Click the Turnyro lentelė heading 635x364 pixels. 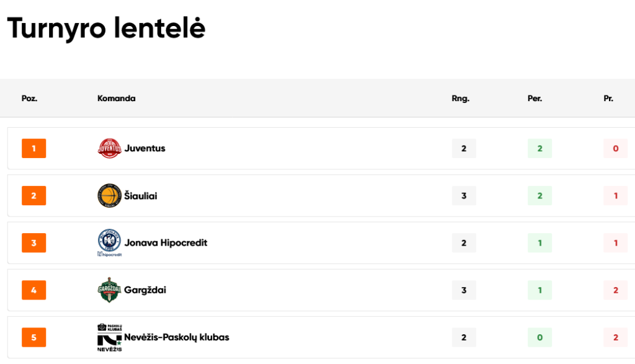(106, 28)
